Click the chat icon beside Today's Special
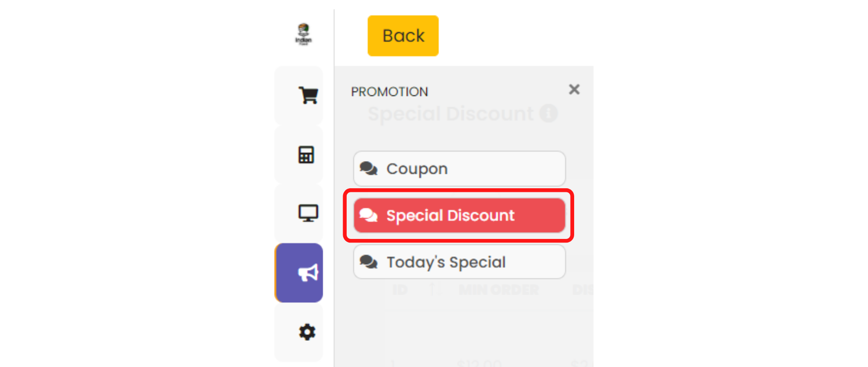Viewport: 868px width, 367px height. pos(368,262)
